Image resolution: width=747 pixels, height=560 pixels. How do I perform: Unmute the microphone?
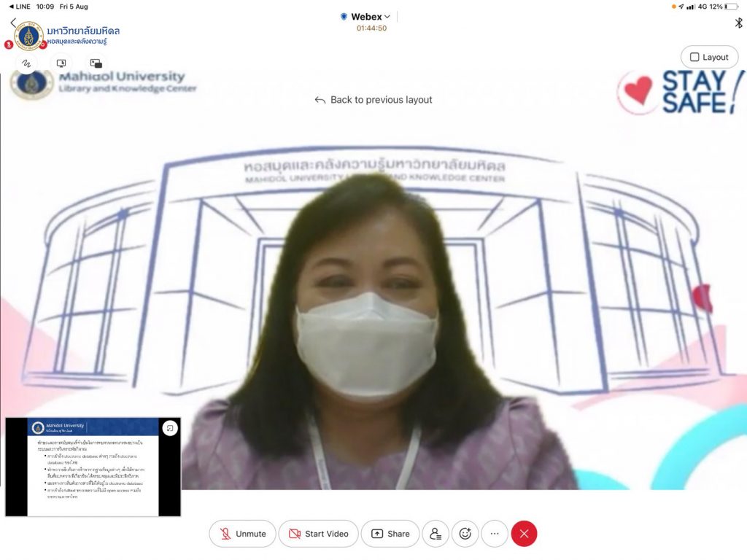(242, 534)
